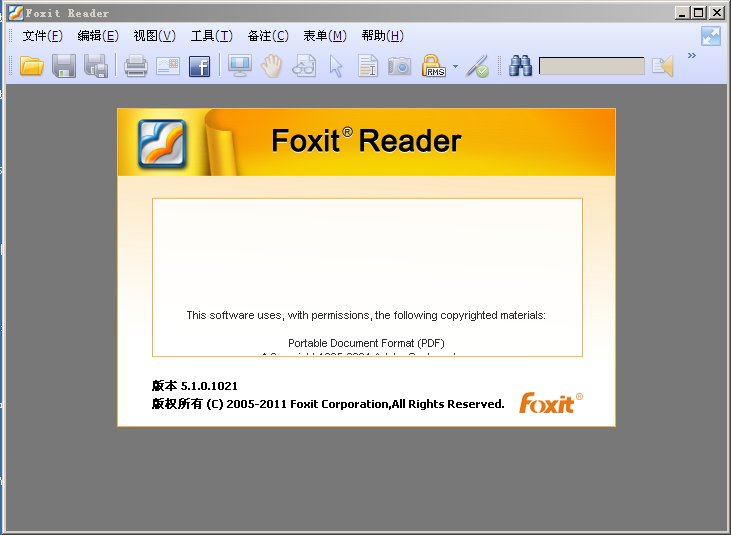Image resolution: width=731 pixels, height=535 pixels.
Task: Click the pen with checkmark icon
Action: [x=477, y=66]
